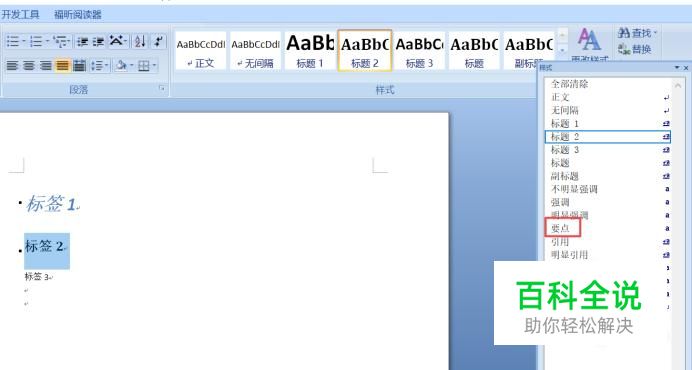Select 无间隔 in the styles pane
This screenshot has width=692, height=370.
(x=608, y=110)
